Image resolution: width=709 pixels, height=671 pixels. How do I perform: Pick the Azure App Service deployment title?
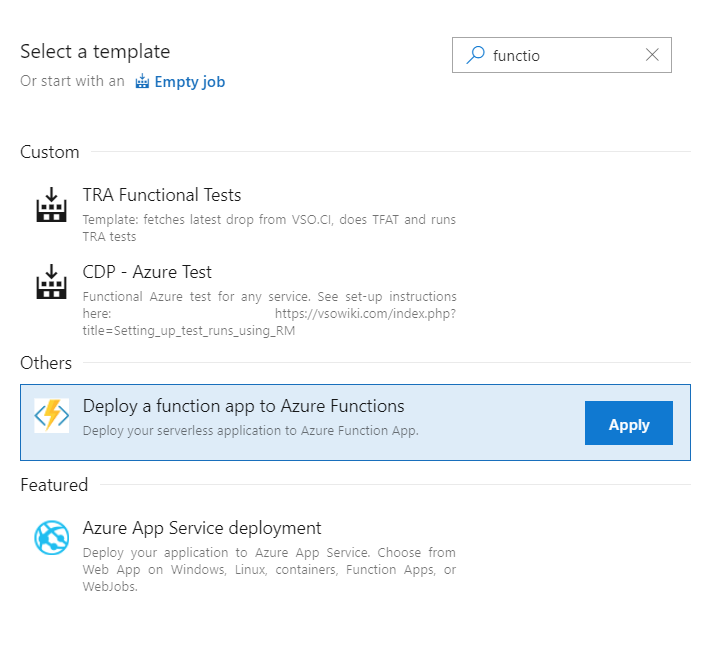pyautogui.click(x=202, y=528)
